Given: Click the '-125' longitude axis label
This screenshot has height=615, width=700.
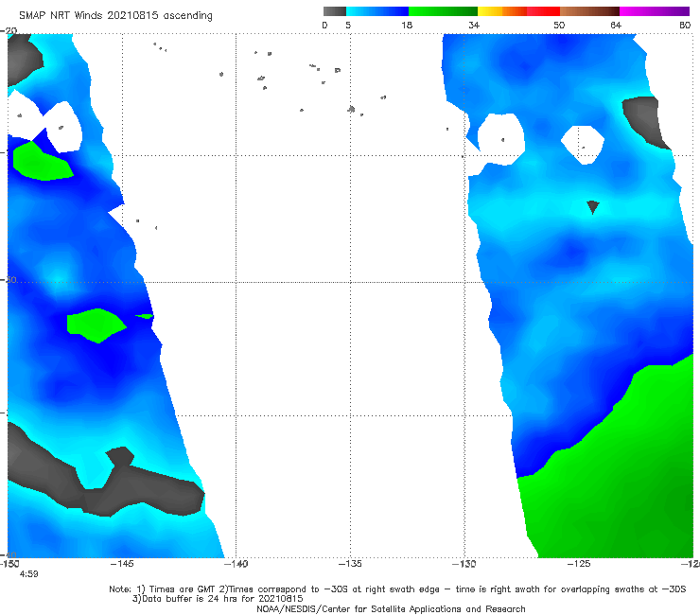Looking at the screenshot, I should pos(579,564).
